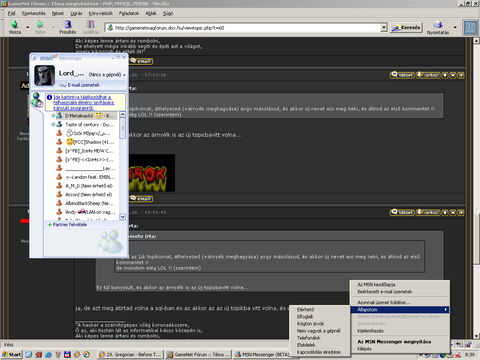480x360 pixels.
Task: Click Partner felvétele link
Action: (70, 225)
